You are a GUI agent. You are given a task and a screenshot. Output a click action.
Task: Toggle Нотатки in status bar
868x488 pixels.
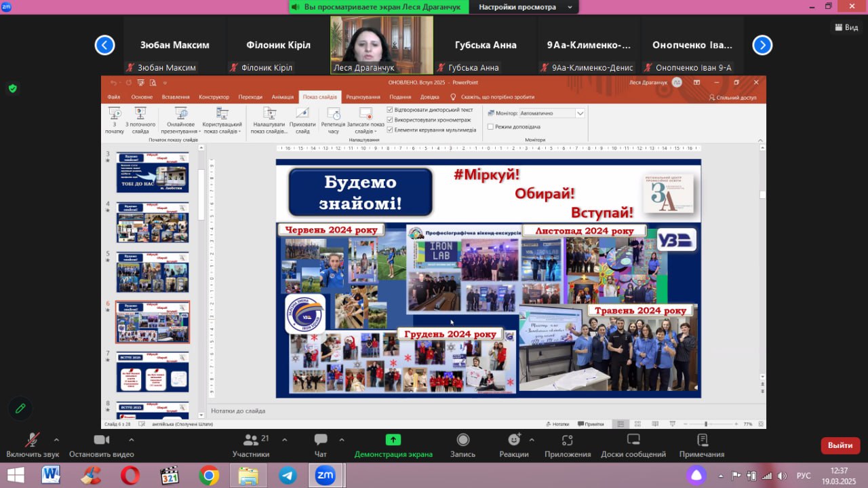557,424
